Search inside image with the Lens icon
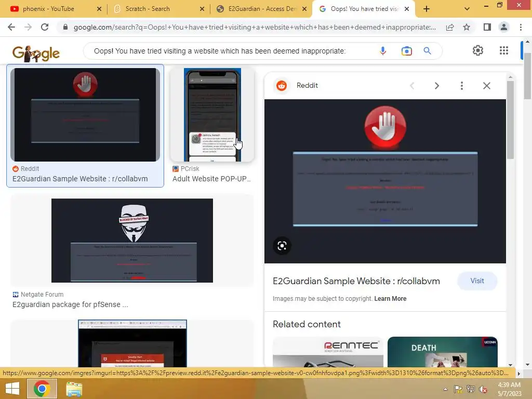 coord(282,246)
